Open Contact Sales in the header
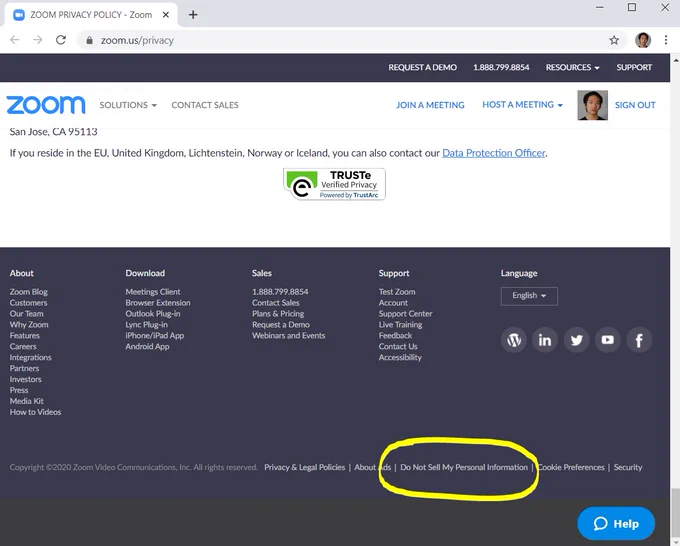The height and width of the screenshot is (546, 680). (205, 105)
